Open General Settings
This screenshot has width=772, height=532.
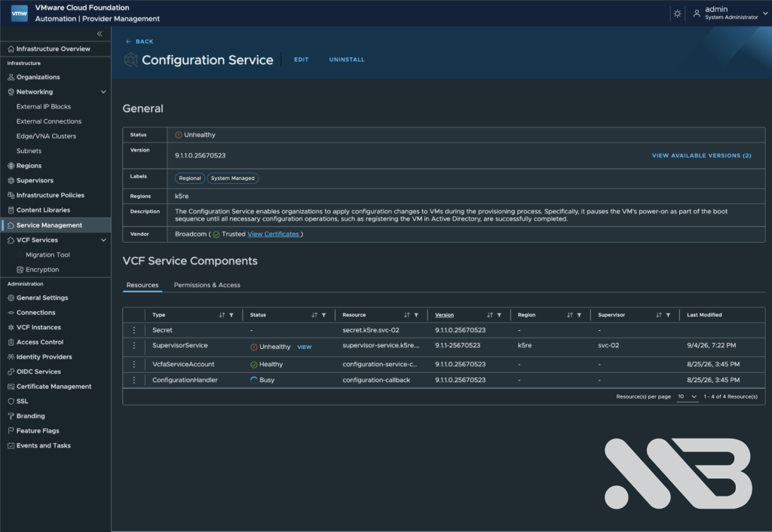coord(42,298)
